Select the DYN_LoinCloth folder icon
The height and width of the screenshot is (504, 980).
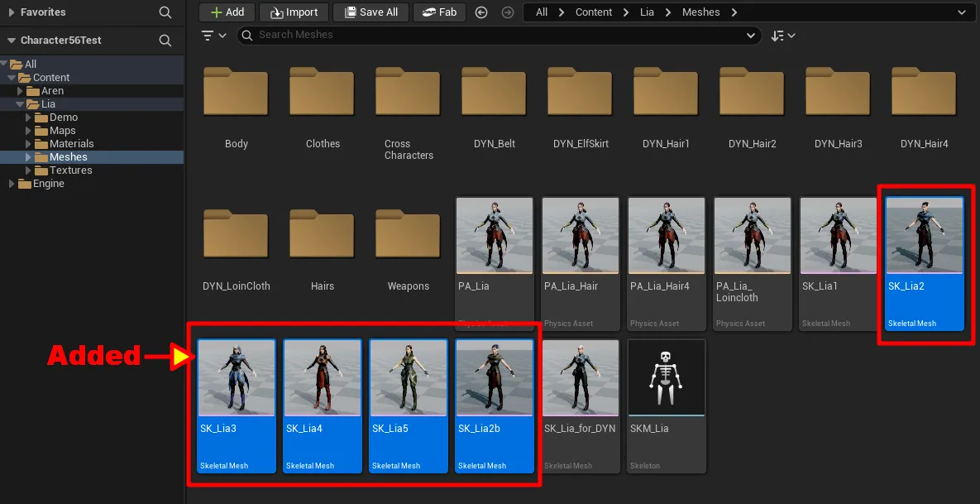click(237, 234)
